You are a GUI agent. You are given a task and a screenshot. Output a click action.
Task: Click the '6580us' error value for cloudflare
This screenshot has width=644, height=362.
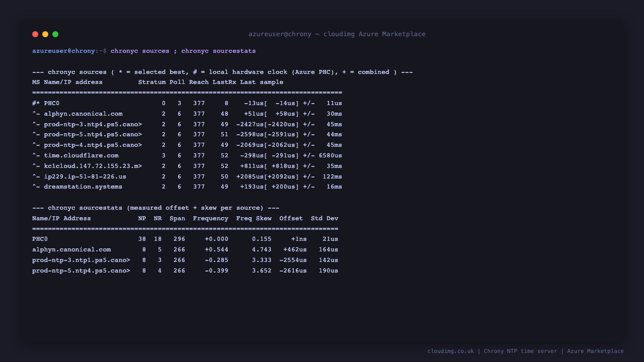pos(331,155)
